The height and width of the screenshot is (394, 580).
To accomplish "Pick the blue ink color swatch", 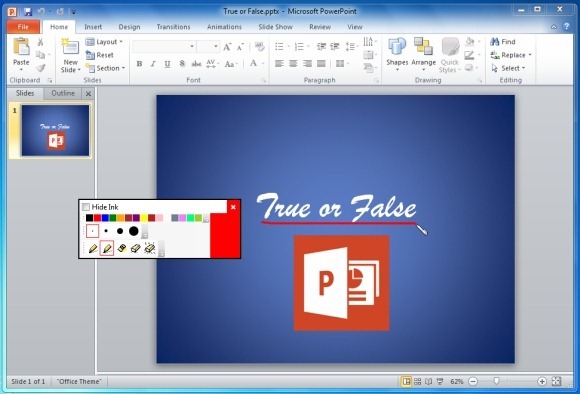I will [105, 218].
